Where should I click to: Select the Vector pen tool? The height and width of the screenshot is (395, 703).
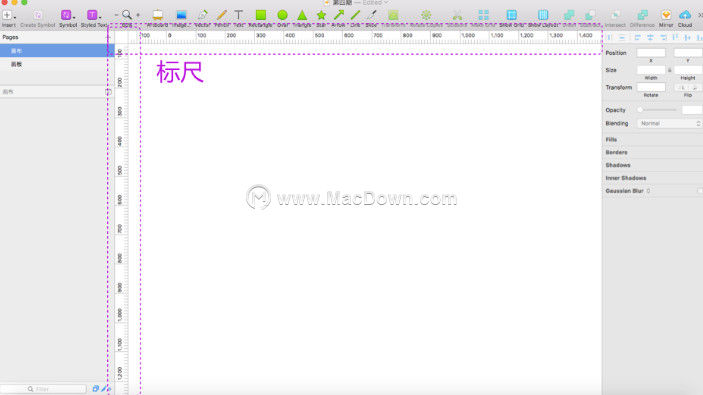pos(202,15)
